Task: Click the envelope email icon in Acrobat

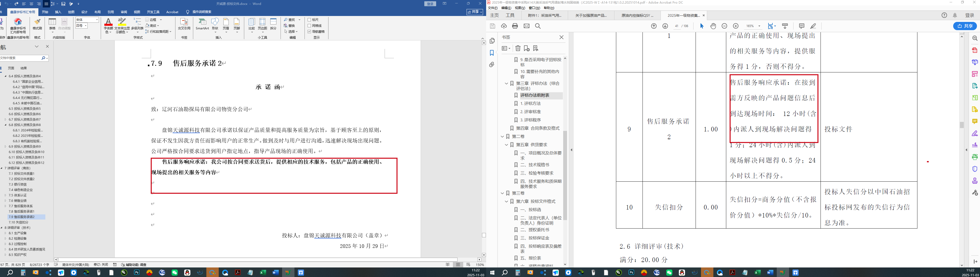Action: [x=527, y=26]
